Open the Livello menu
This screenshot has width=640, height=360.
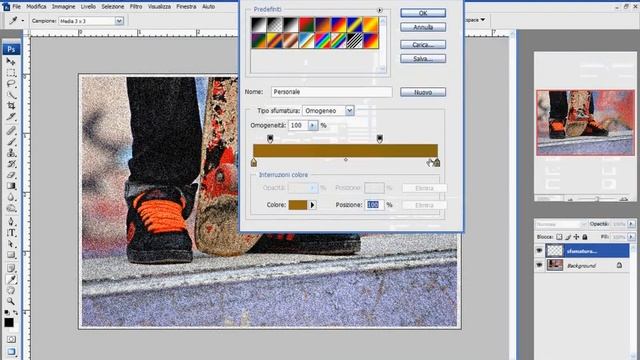tap(88, 7)
